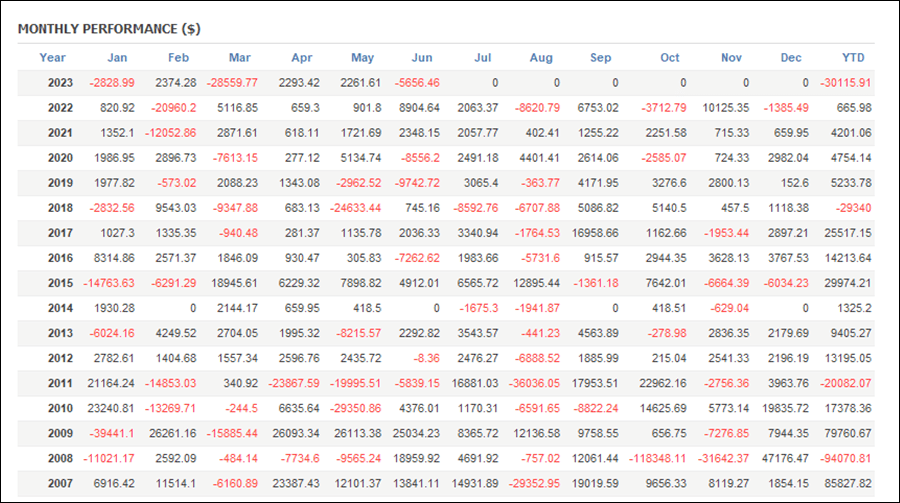Select the 2018 row label

pos(60,208)
